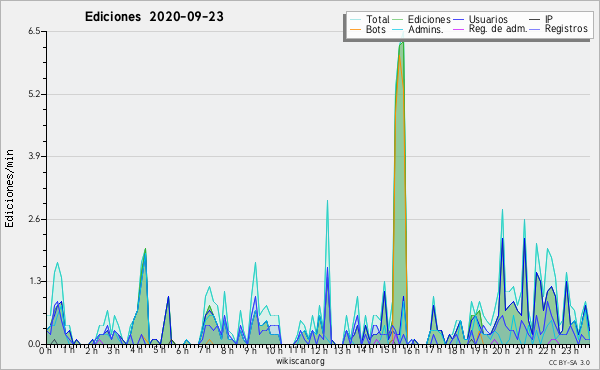Click the dark blue Usuarios legend line
The width and height of the screenshot is (600, 370).
[x=458, y=19]
